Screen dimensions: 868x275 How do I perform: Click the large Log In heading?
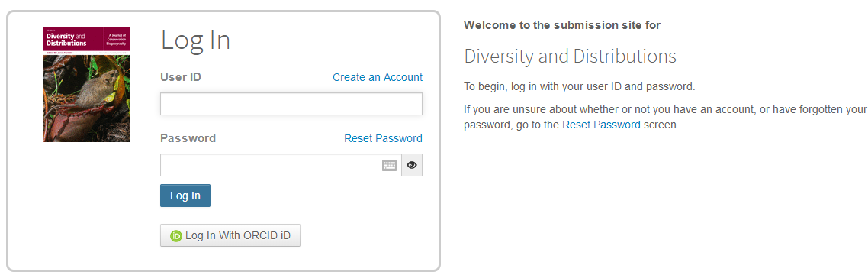(195, 40)
